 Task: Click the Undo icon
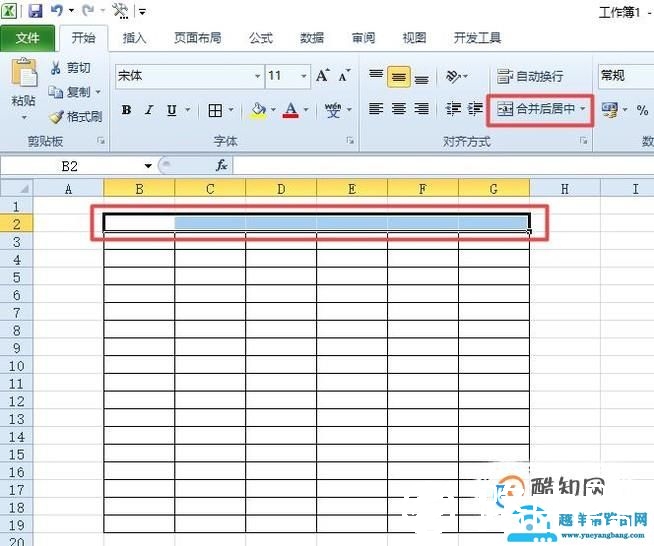coord(57,10)
